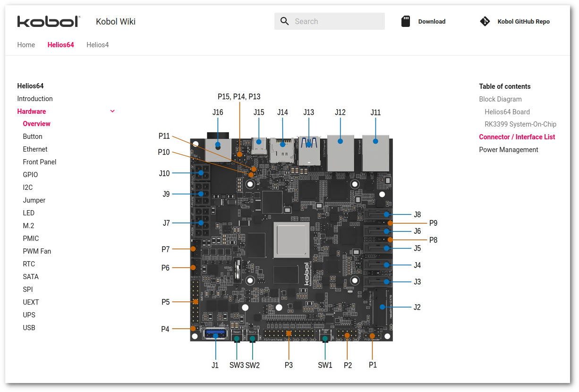Open the USB sidebar page
This screenshot has height=392, width=579.
[29, 328]
